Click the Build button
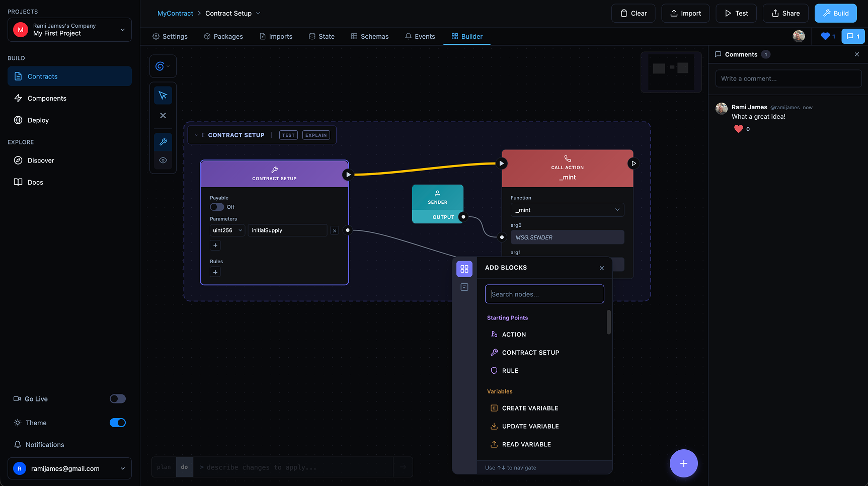868x486 pixels. [x=835, y=13]
